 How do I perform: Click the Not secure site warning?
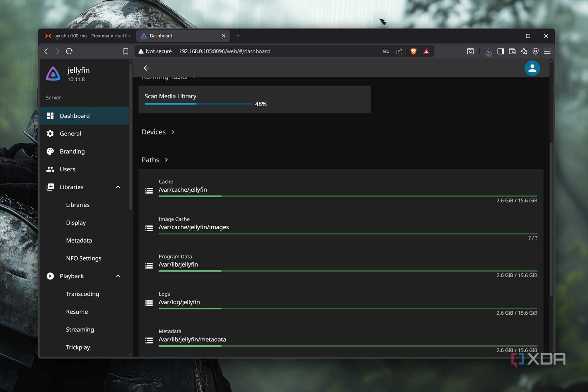pyautogui.click(x=155, y=51)
